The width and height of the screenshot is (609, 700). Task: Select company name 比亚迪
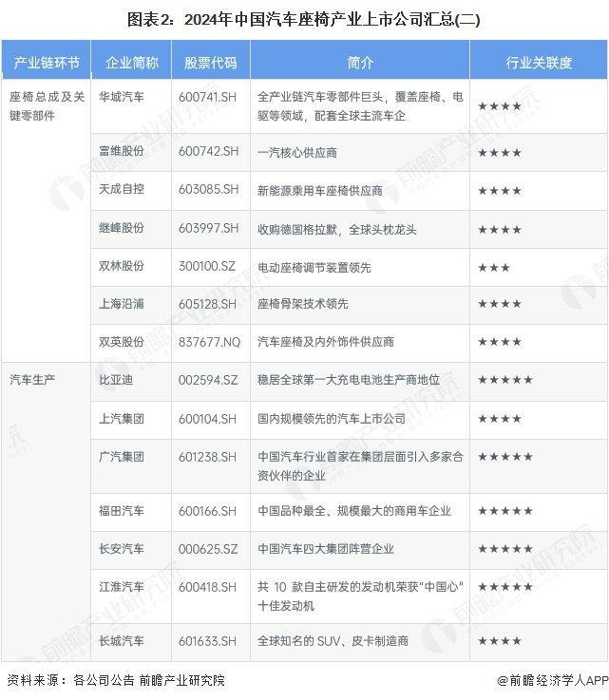point(116,380)
